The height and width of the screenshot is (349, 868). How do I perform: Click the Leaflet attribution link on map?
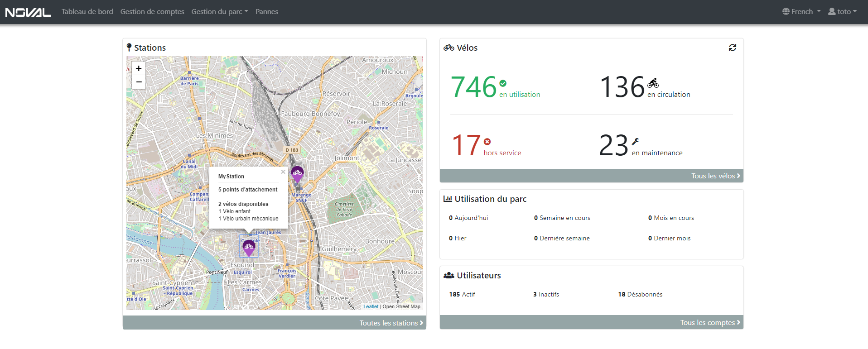(x=371, y=306)
